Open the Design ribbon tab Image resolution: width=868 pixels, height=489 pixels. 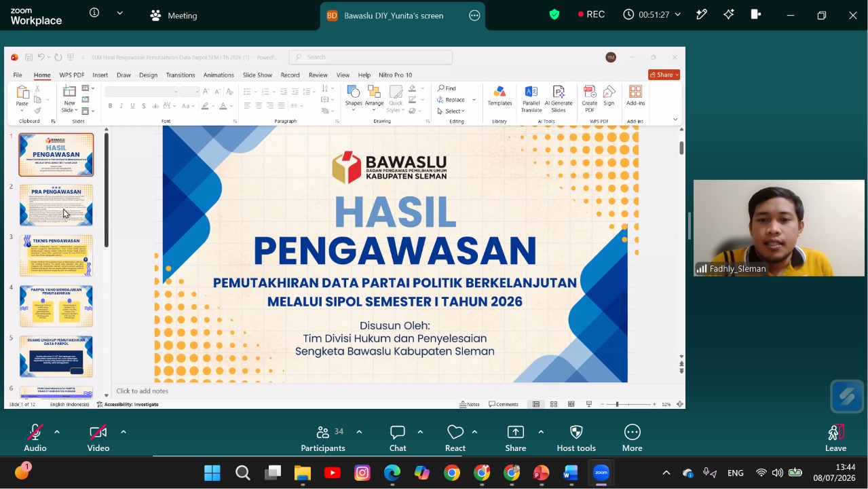(x=148, y=75)
